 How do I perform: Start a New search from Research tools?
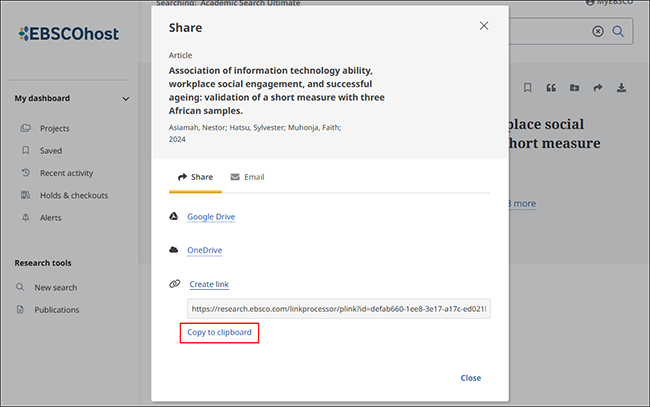coord(56,288)
